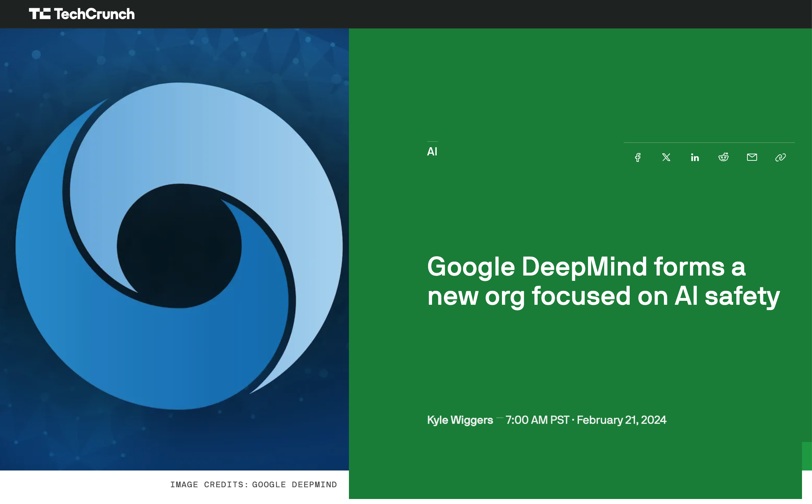Image resolution: width=812 pixels, height=504 pixels.
Task: Open author Kyle Wiggers profile
Action: point(460,420)
